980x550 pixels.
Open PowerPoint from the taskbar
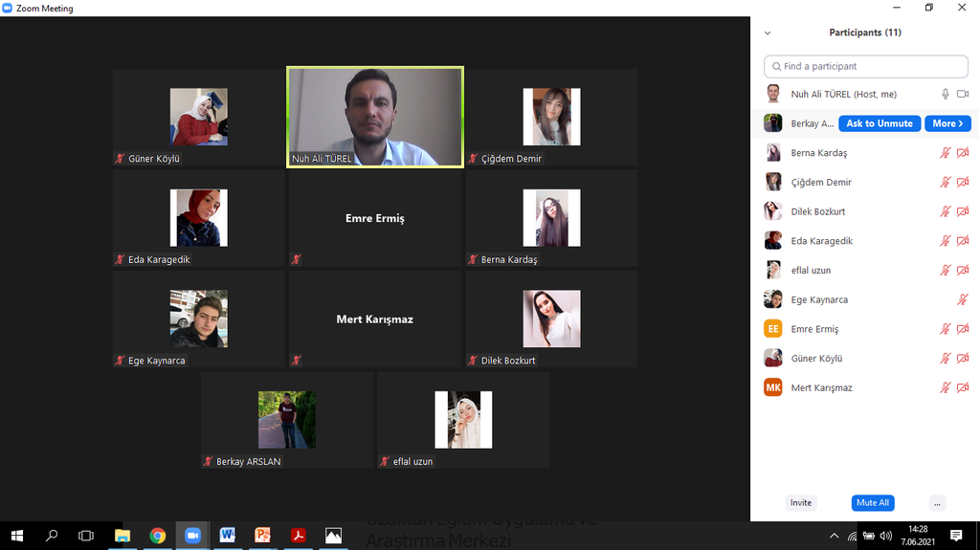tap(262, 536)
